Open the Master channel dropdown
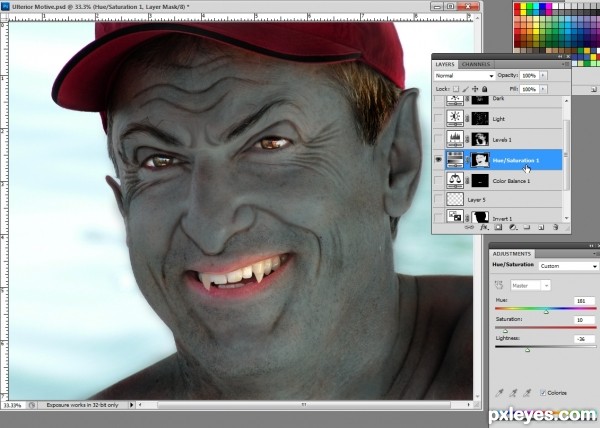The width and height of the screenshot is (600, 428). [x=531, y=285]
